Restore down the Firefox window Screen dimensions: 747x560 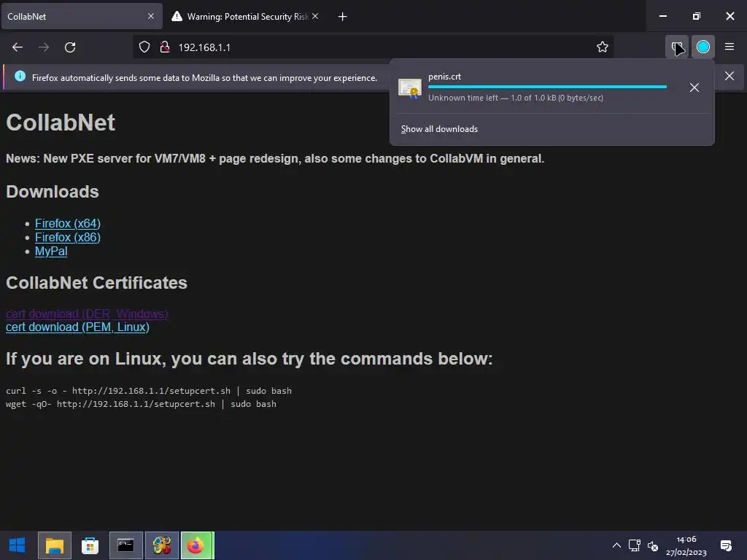point(697,16)
